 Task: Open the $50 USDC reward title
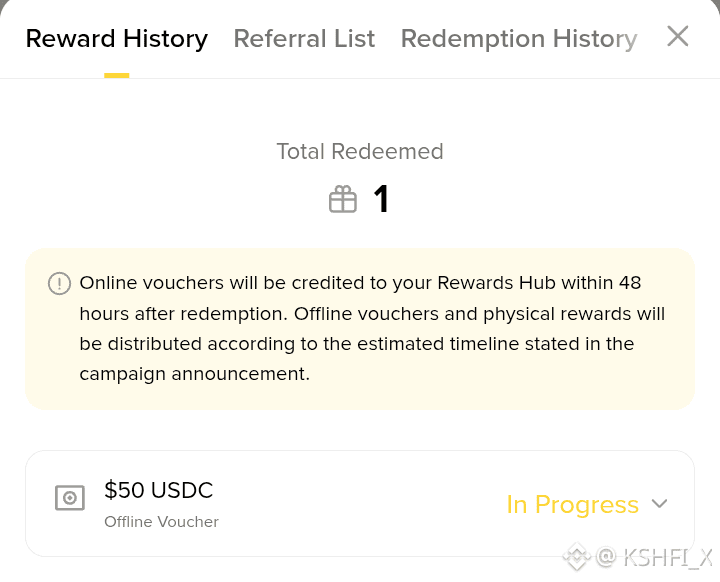[x=158, y=490]
